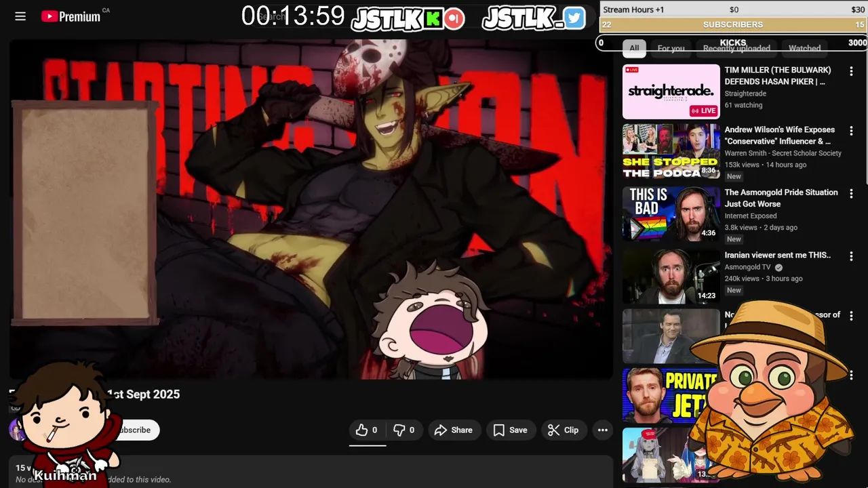Save the video to playlist
Viewport: 868px width, 488px height.
coord(510,430)
